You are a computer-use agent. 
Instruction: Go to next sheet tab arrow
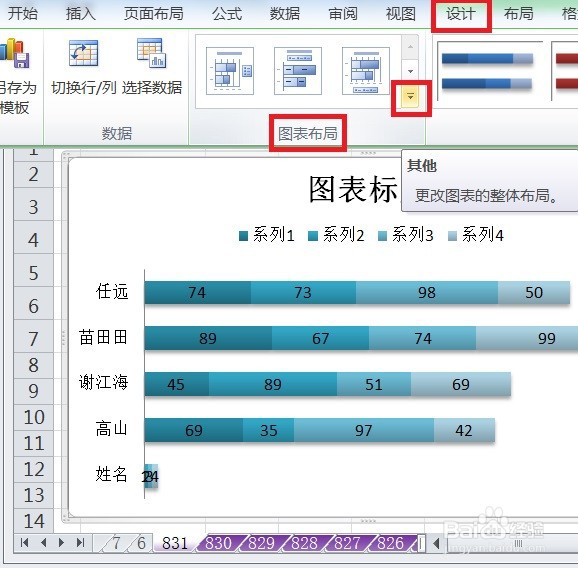[61, 543]
